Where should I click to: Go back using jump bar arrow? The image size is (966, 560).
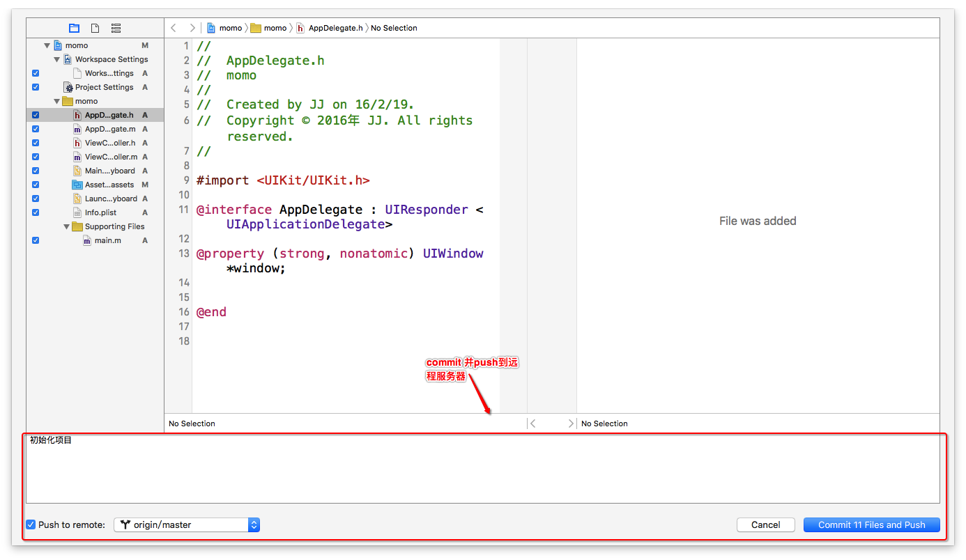point(174,28)
